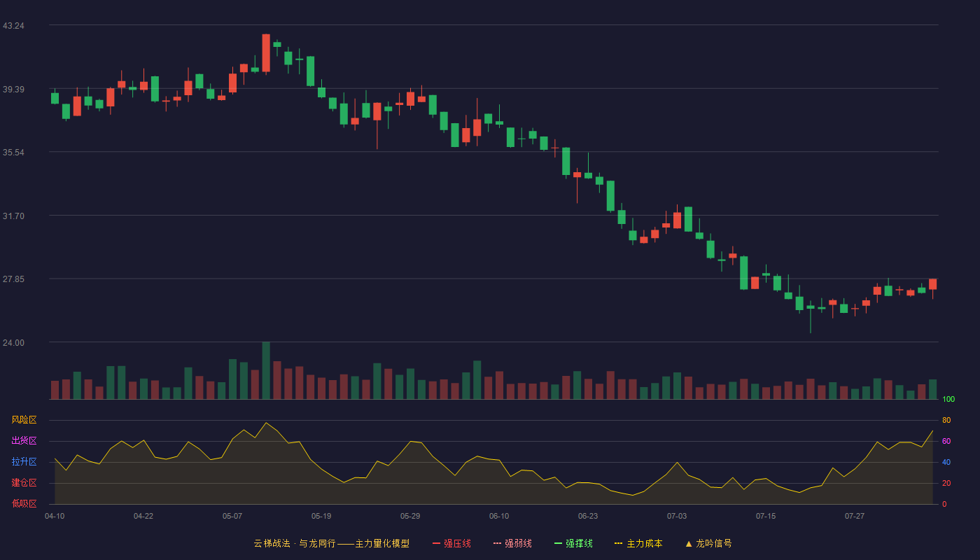Select the 27.85 price axis label

13,279
